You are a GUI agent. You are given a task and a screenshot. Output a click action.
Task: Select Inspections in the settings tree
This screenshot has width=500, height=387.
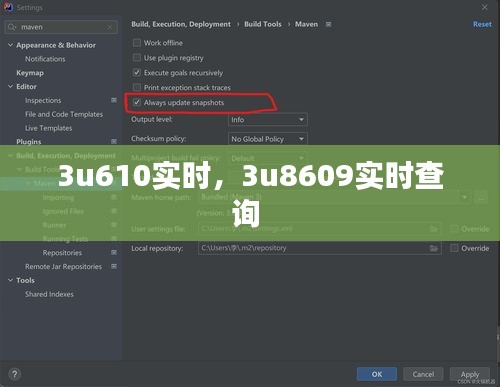tap(43, 100)
